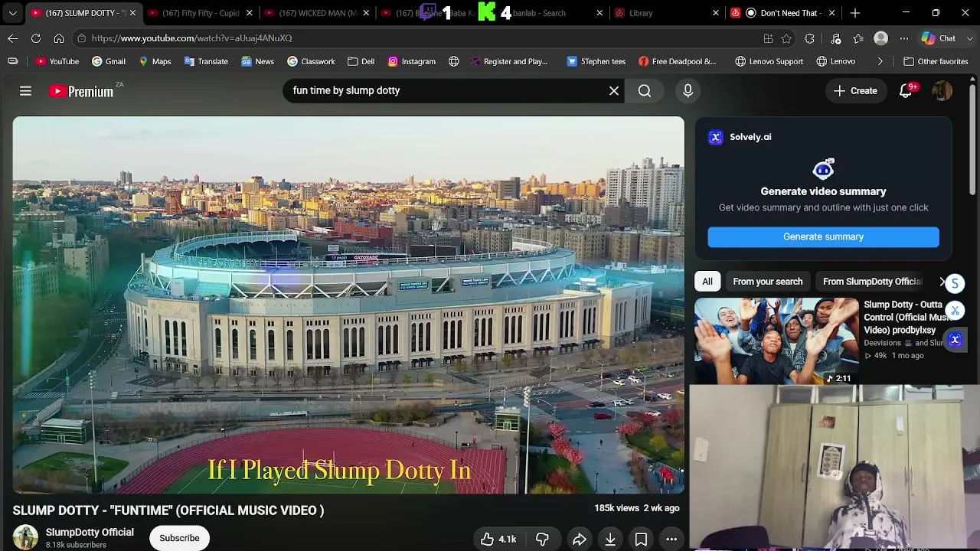The width and height of the screenshot is (980, 551).
Task: Save the video with the bookmark icon
Action: 641,540
